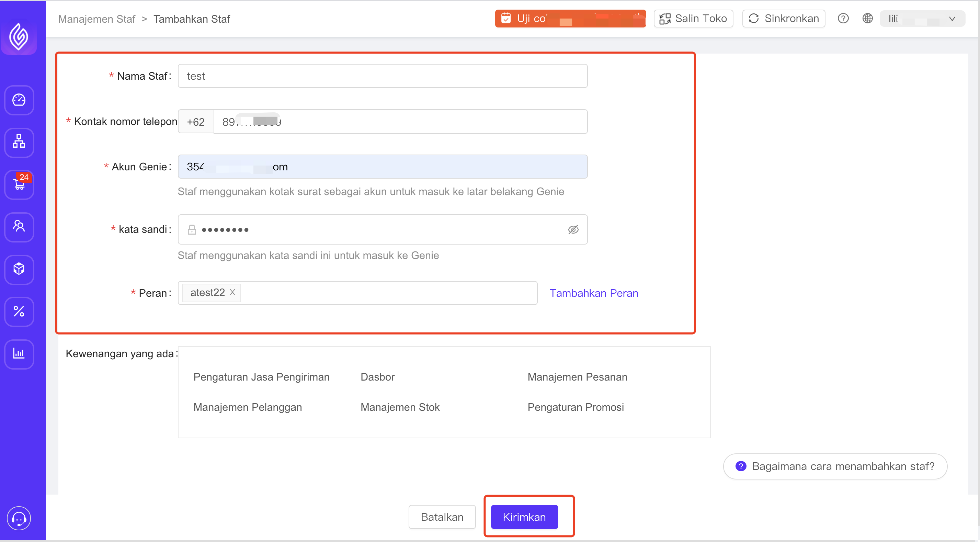Image resolution: width=980 pixels, height=542 pixels.
Task: Open the Peran role selector field
Action: click(357, 293)
